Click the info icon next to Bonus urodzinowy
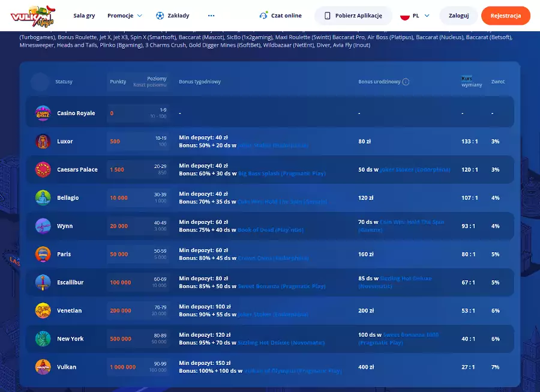Viewport: 540px width, 392px height. (406, 82)
